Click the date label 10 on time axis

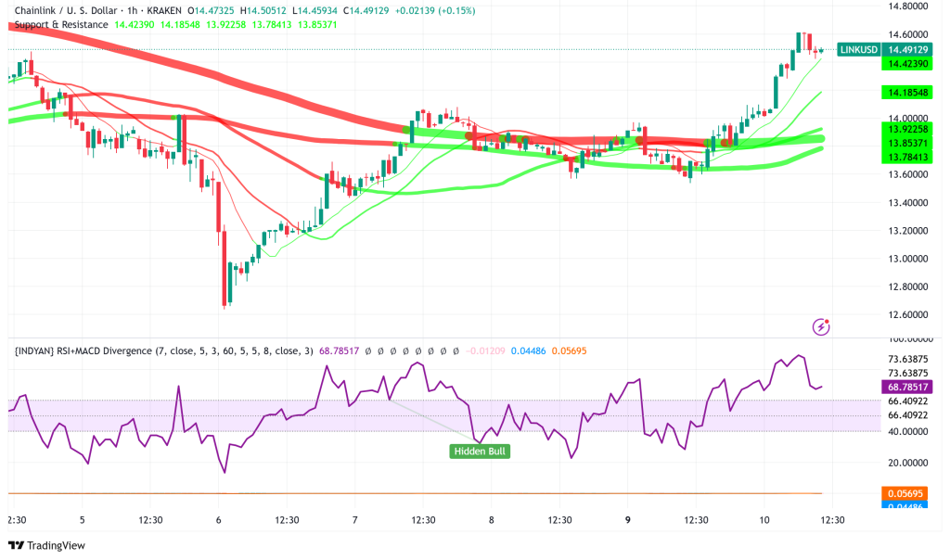tap(764, 520)
